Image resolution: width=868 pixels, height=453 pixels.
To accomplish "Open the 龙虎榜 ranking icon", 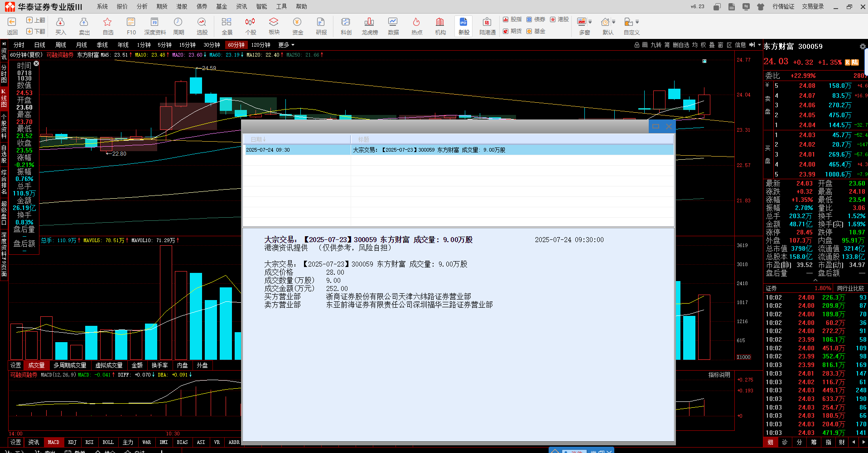I will (x=370, y=26).
